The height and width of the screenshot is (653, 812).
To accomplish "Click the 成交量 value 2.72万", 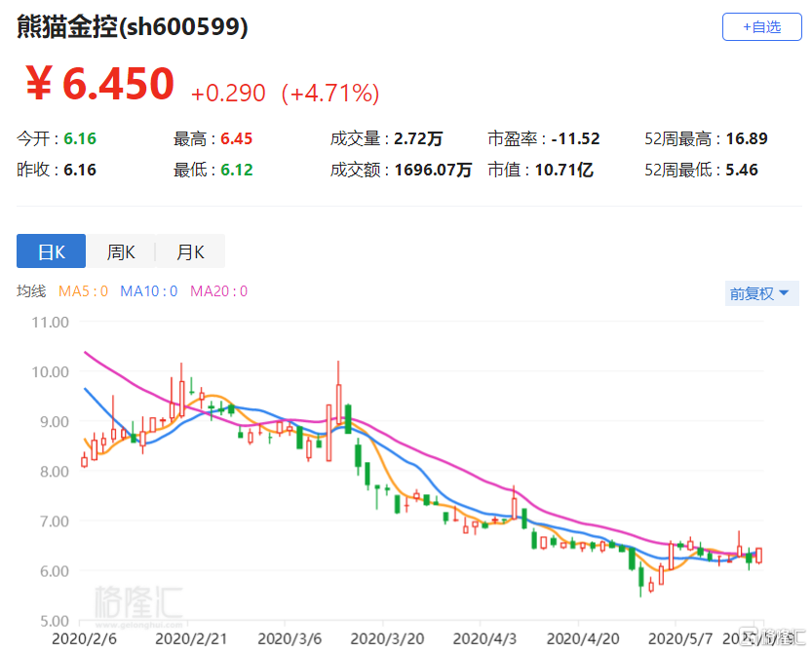I will (419, 139).
